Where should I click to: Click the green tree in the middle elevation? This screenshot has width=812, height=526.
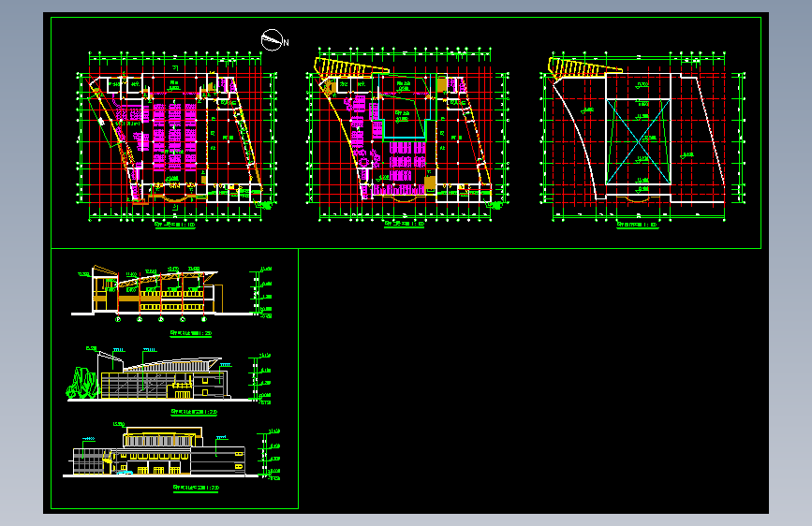[82, 384]
